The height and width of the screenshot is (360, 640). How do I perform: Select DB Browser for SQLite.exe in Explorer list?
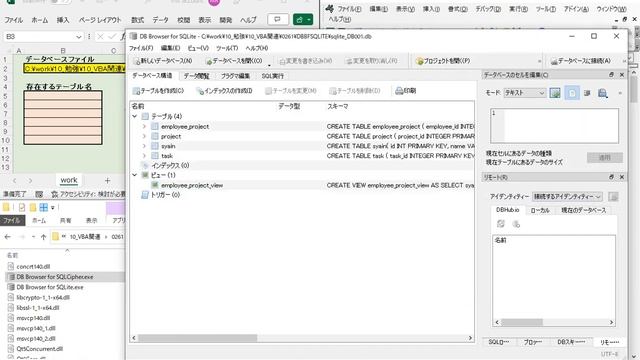(x=50, y=287)
